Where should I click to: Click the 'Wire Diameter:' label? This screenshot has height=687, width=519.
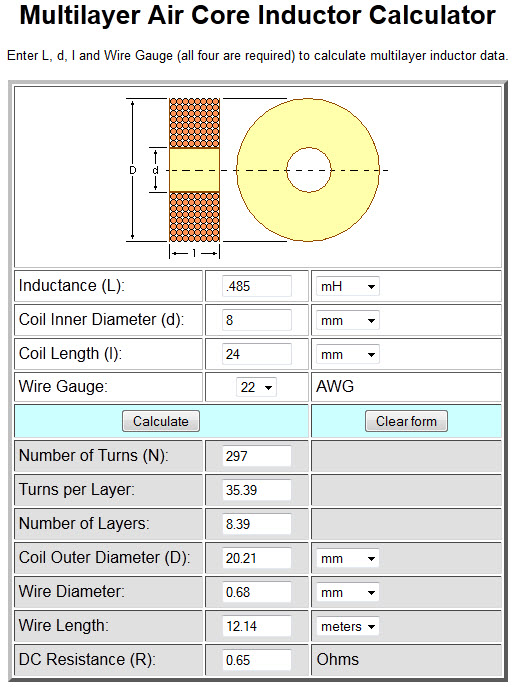[x=72, y=591]
